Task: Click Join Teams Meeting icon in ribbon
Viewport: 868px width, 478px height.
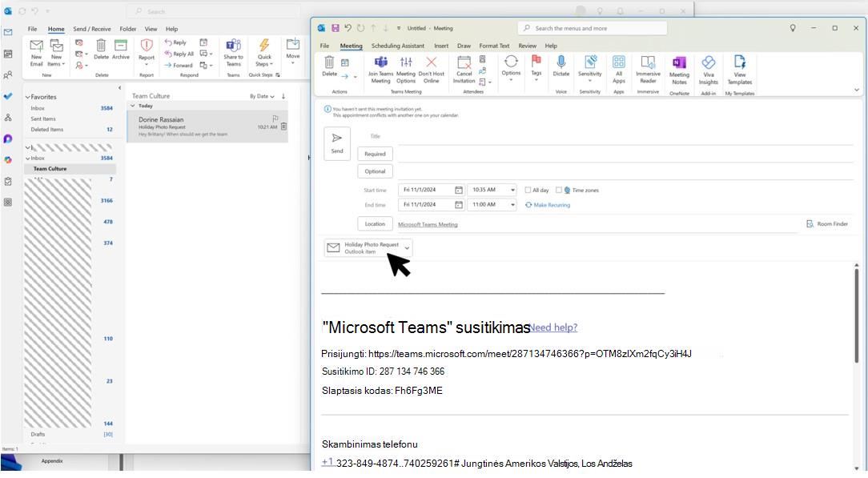Action: [x=381, y=70]
